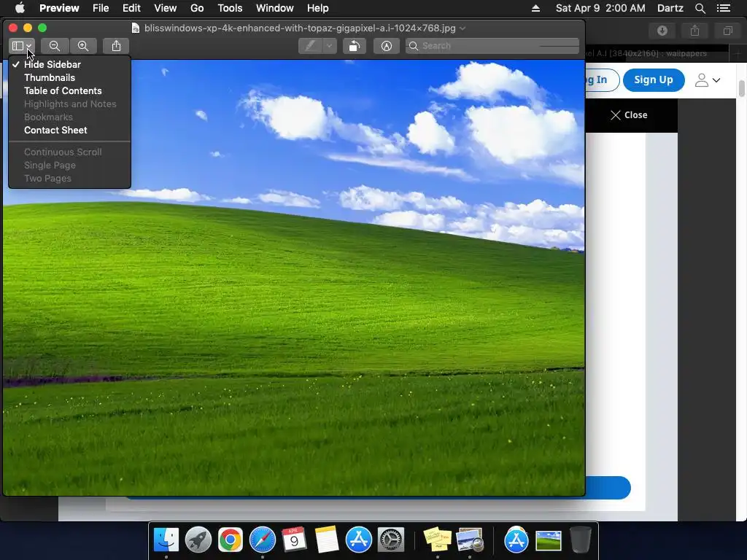
Task: Open the document title dropdown chevron
Action: coord(462,28)
